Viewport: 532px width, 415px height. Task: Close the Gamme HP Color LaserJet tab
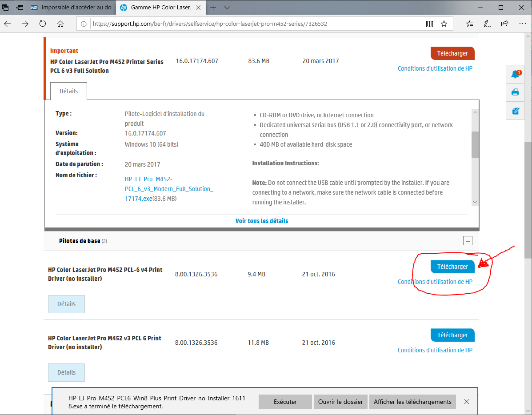(x=199, y=8)
